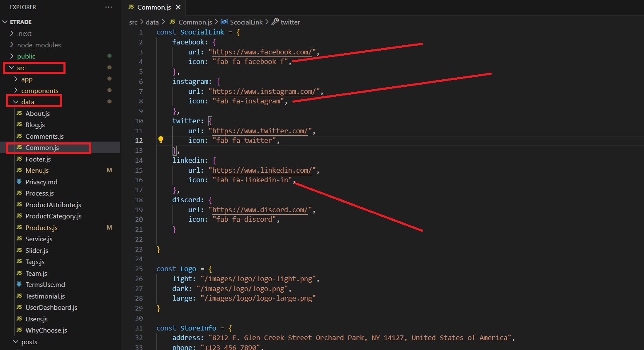Viewport: 644px width, 350px height.
Task: Open ProductAttribute.js file
Action: tap(53, 205)
